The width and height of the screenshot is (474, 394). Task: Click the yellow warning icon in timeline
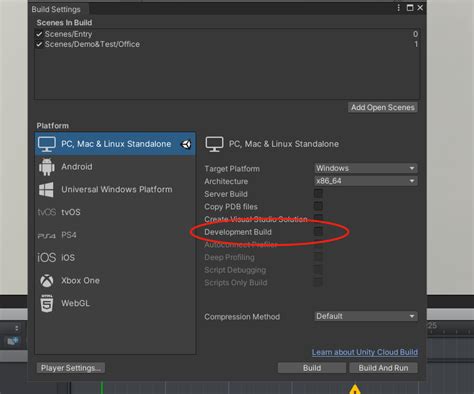tap(355, 389)
